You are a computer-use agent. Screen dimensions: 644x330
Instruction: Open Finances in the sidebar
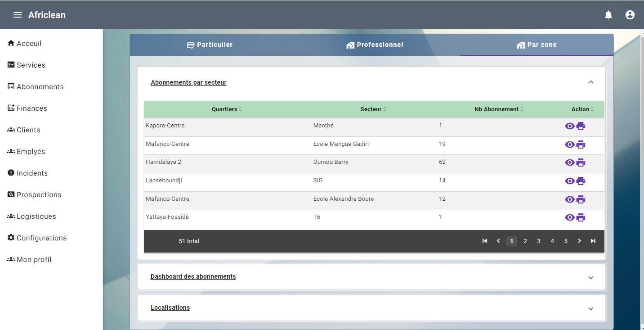tap(27, 108)
